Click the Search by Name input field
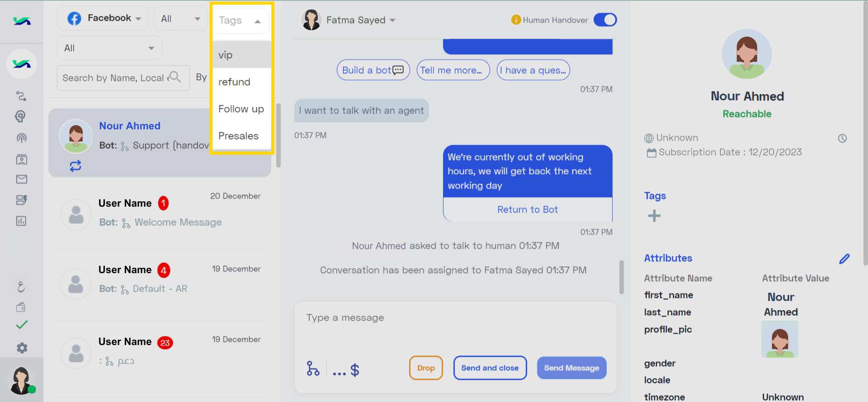Viewport: 868px width, 402px height. click(x=123, y=78)
